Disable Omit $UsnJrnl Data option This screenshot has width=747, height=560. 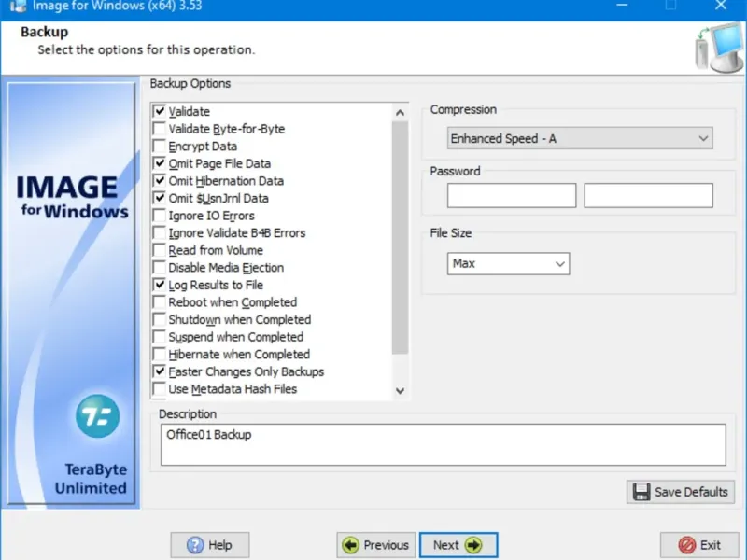tap(160, 198)
